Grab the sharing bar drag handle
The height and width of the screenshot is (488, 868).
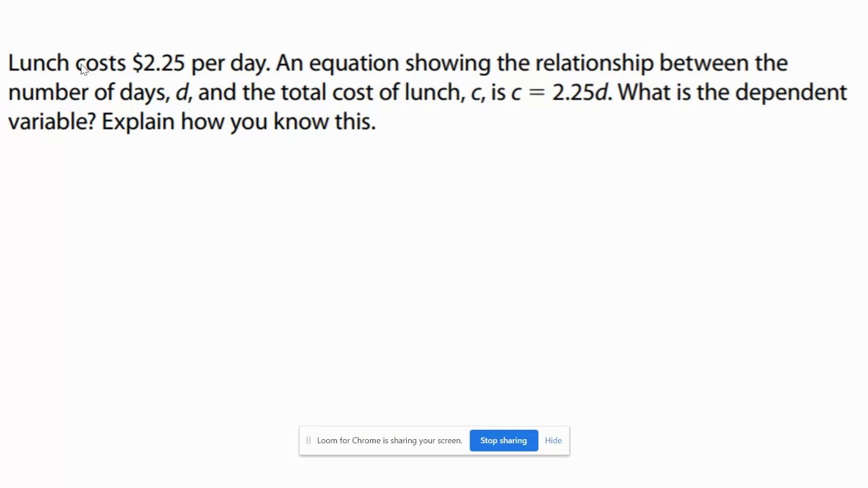308,441
